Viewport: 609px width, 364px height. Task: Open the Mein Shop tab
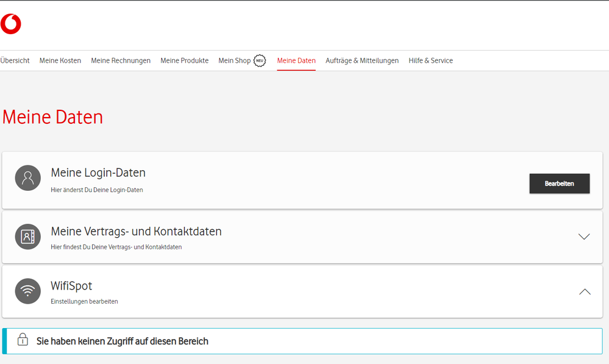point(235,61)
